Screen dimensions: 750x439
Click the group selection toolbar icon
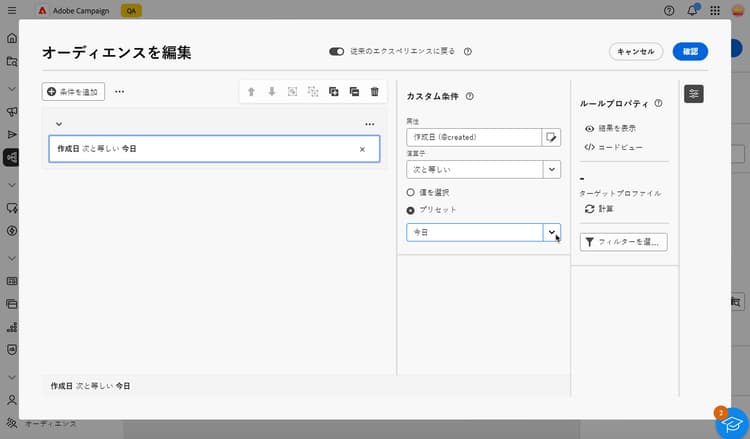click(x=292, y=91)
